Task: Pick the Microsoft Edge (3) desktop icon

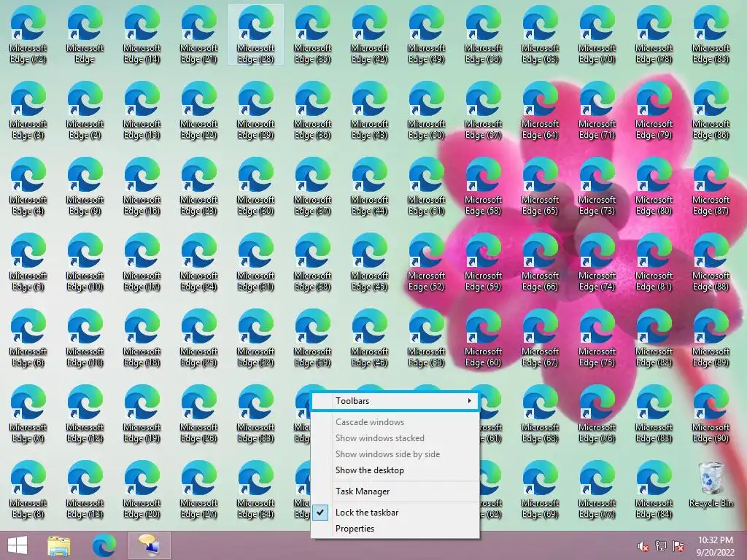Action: (28, 110)
